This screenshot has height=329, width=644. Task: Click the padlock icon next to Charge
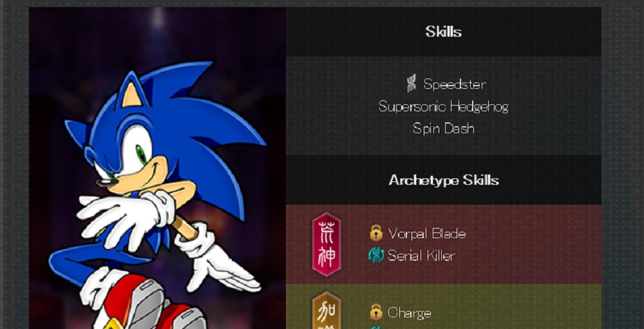(x=376, y=312)
